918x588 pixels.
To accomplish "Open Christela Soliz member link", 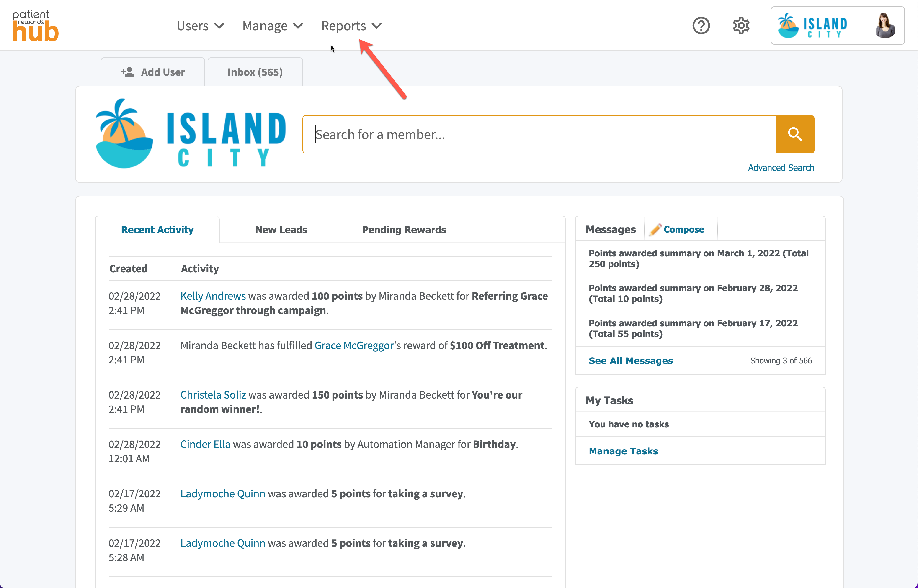I will [x=213, y=395].
